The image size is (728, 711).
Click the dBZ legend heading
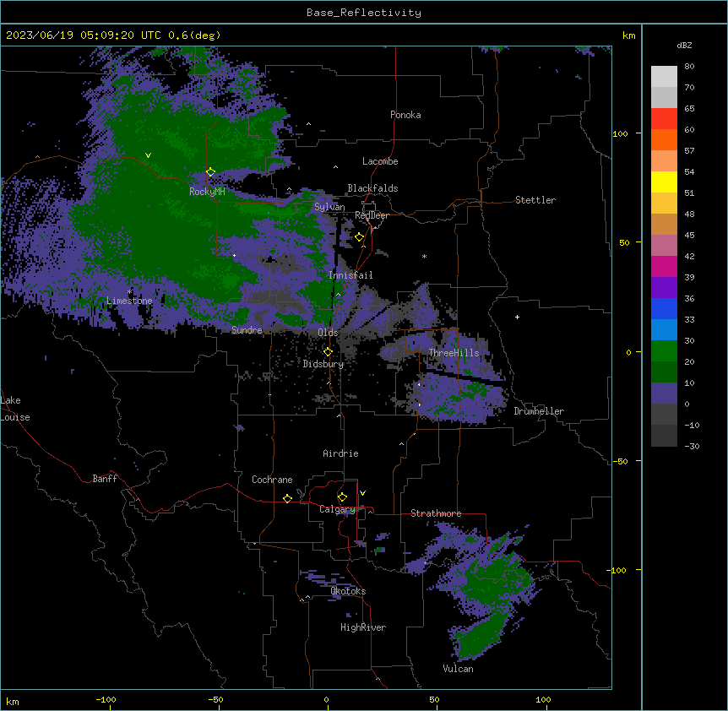684,45
